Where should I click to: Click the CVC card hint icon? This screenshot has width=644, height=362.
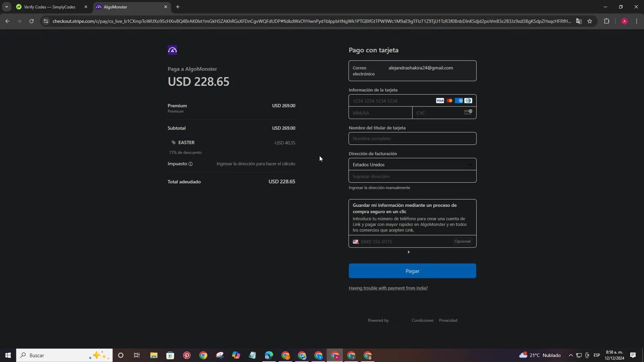coord(468,112)
